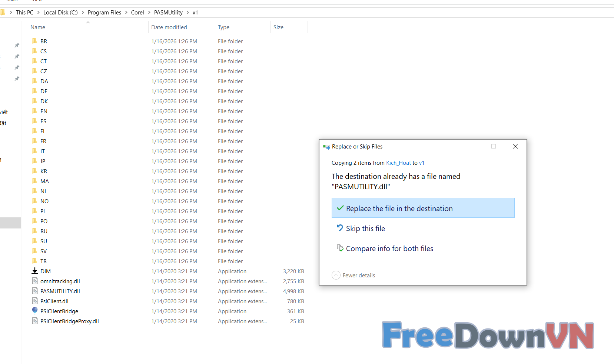Collapse dialog with Fewer details chevron

point(336,275)
